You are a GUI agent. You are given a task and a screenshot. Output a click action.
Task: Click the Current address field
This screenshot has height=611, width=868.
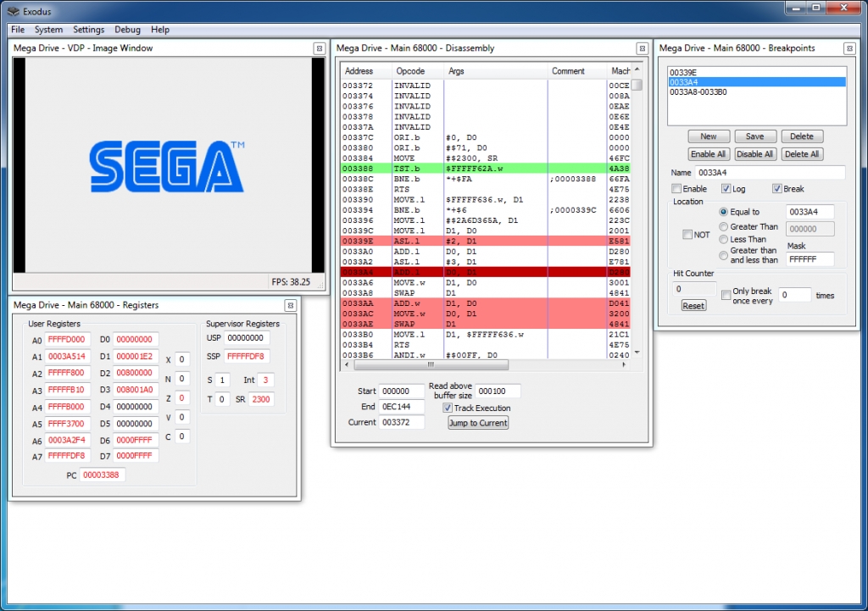click(x=401, y=422)
